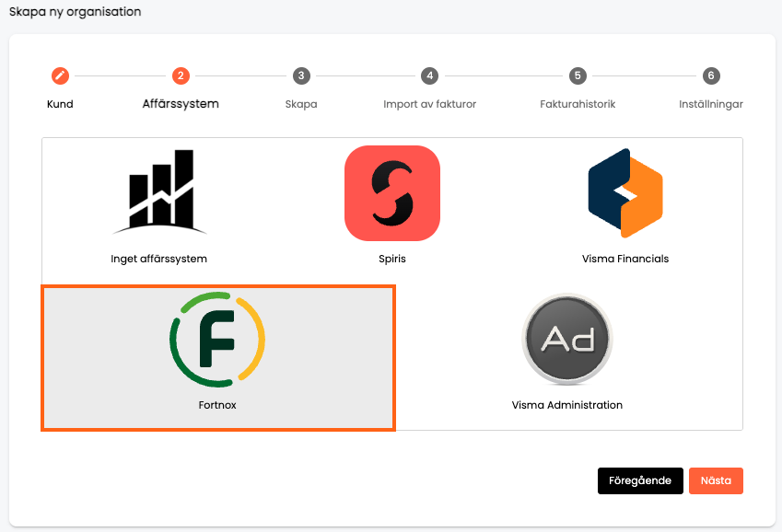Click the pencil edit icon for Kund step
782x532 pixels.
(x=60, y=75)
